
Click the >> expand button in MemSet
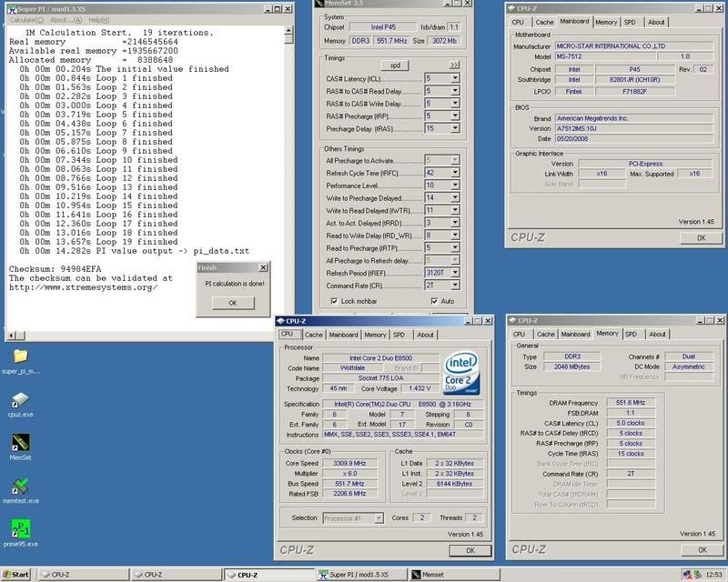click(455, 65)
